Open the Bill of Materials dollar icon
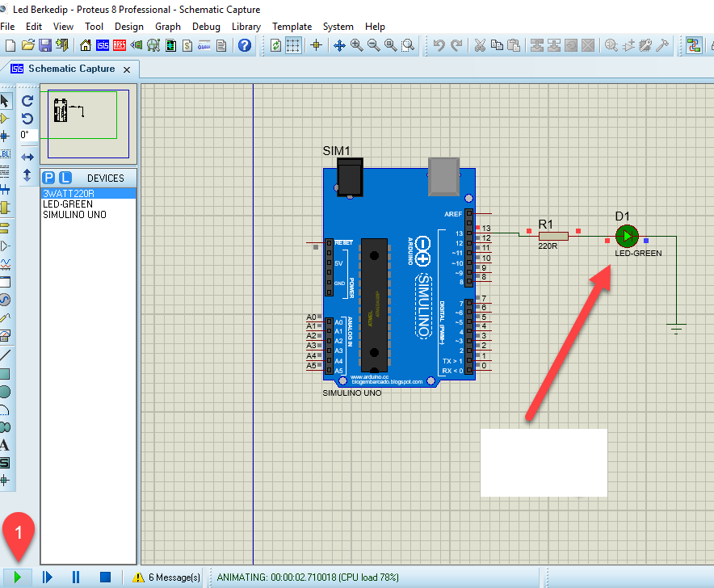This screenshot has height=588, width=714. click(x=187, y=45)
